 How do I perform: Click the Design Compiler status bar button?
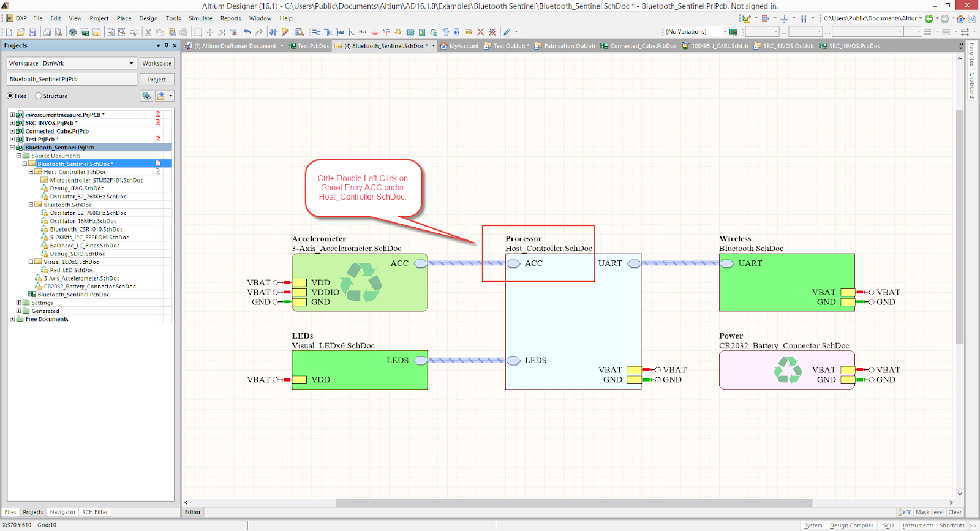click(x=851, y=525)
